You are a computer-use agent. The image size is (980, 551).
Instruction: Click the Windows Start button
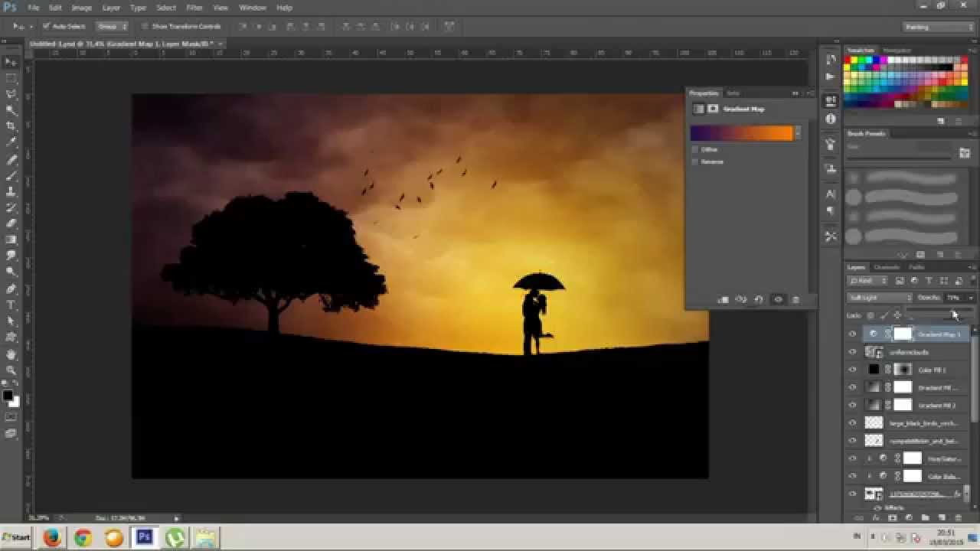[17, 537]
